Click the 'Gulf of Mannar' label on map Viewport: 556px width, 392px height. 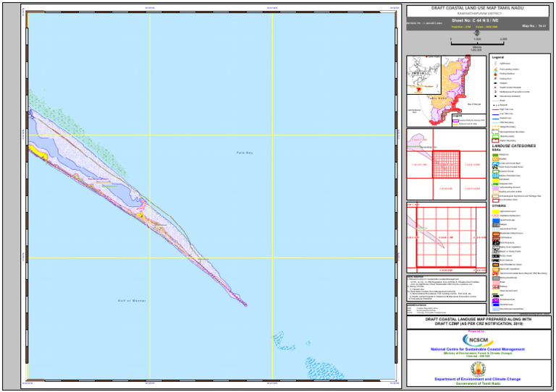pos(132,301)
